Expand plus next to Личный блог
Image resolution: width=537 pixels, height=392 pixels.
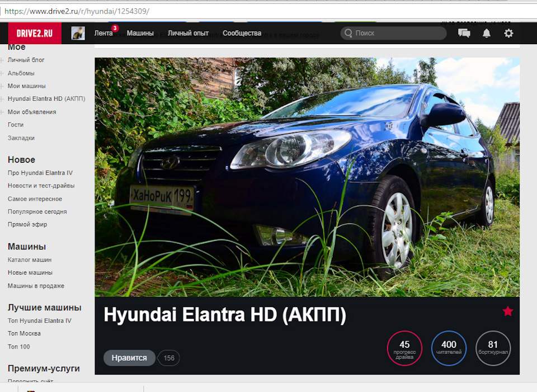(2, 60)
